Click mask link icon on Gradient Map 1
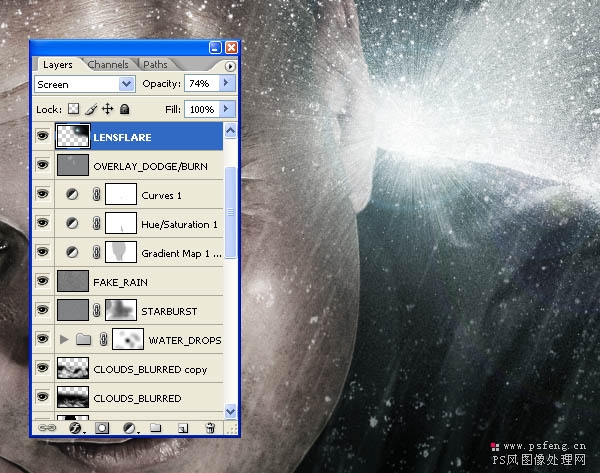Viewport: 600px width, 473px height. tap(96, 252)
